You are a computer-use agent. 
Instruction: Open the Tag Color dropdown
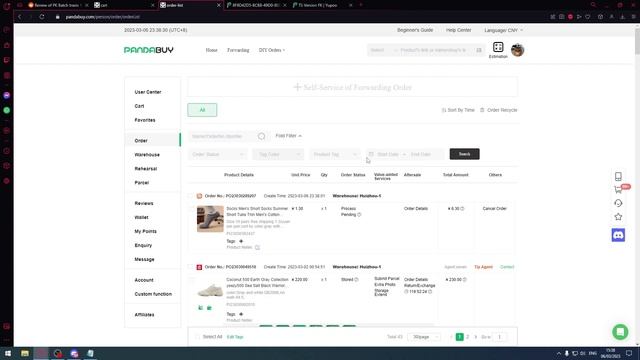(x=278, y=154)
